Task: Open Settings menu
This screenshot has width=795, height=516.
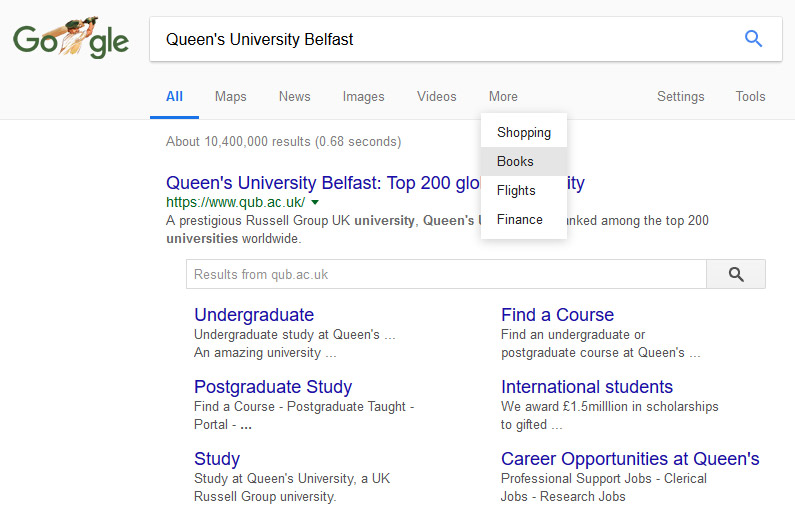Action: click(680, 96)
